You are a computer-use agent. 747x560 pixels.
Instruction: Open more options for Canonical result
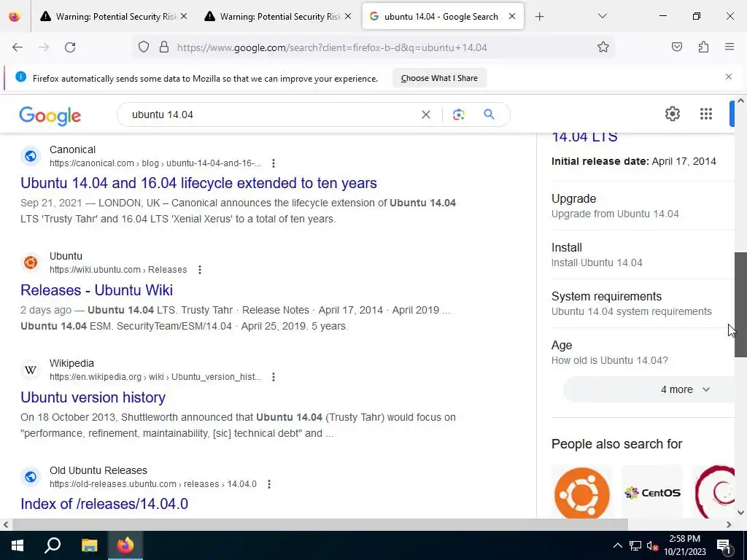pos(273,163)
